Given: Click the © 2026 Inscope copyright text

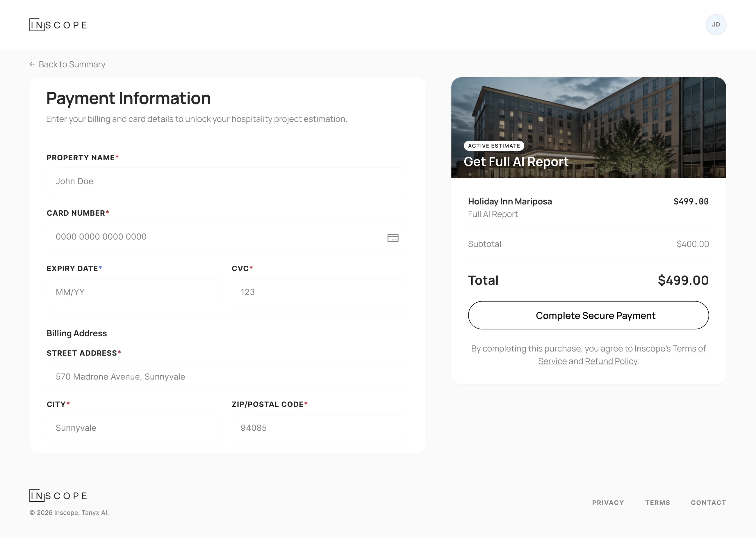Looking at the screenshot, I should (x=69, y=512).
